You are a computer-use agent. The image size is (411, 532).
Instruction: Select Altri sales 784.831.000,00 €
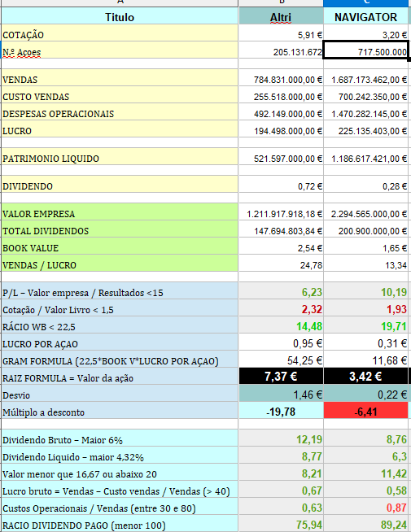tap(281, 79)
